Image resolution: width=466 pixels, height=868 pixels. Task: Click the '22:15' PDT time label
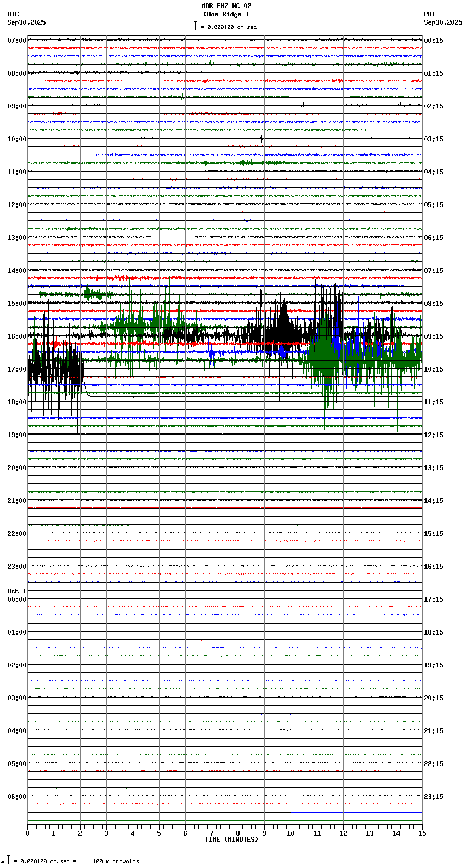click(x=434, y=764)
